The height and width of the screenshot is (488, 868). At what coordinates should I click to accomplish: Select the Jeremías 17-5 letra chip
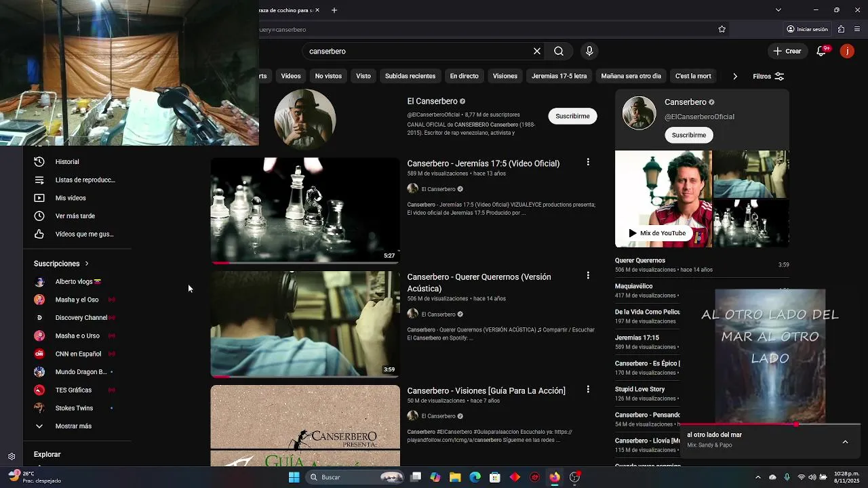[559, 76]
